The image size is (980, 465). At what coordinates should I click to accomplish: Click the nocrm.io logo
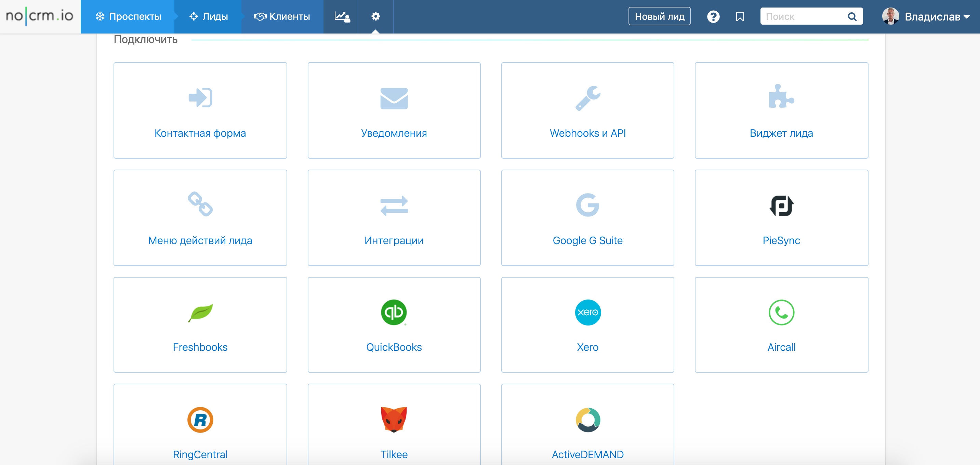[x=40, y=16]
